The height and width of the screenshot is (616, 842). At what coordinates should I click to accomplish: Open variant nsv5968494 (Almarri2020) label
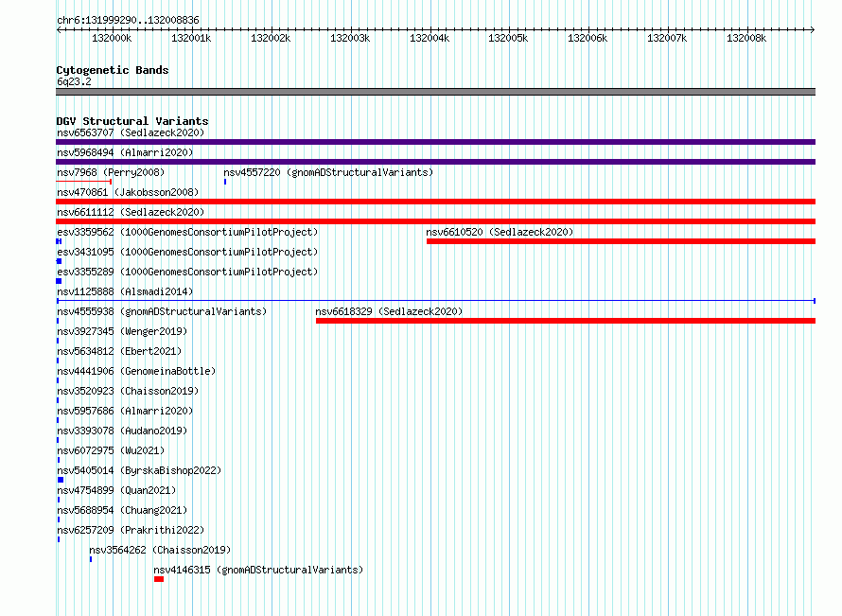point(125,152)
